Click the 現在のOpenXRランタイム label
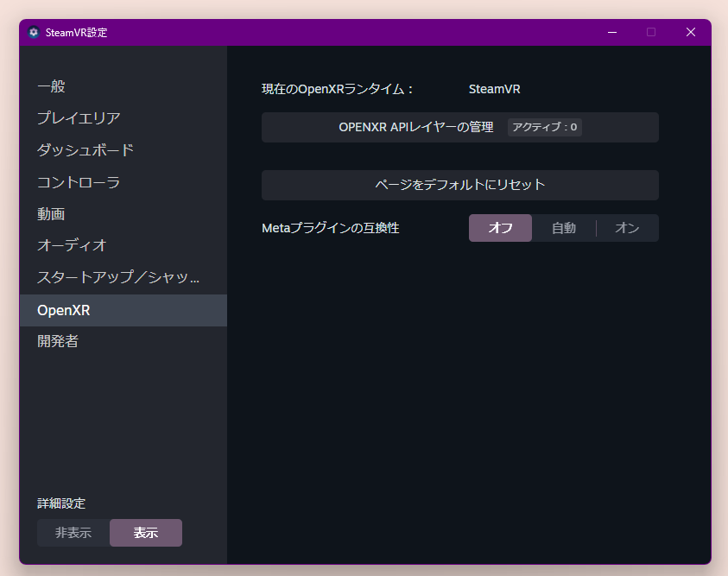This screenshot has width=728, height=576. [337, 89]
